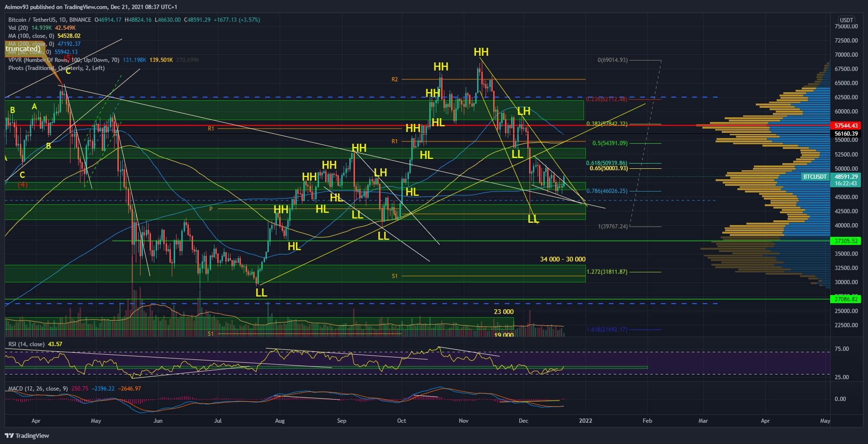Click the MA 100 value 54528.02

(x=69, y=36)
